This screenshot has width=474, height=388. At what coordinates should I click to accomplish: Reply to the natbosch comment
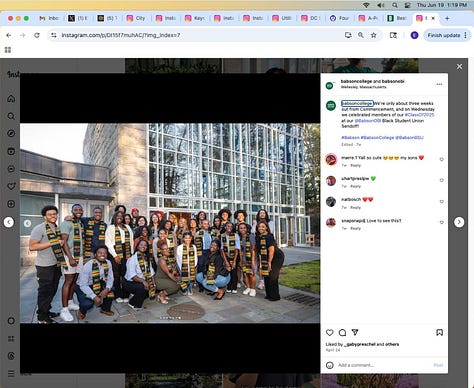tap(356, 207)
